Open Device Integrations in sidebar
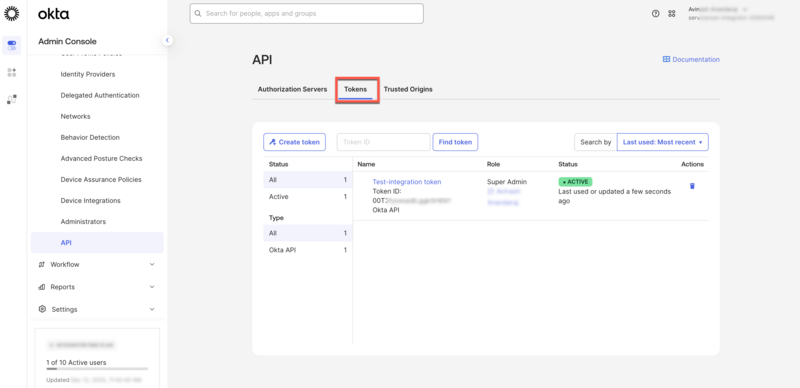 point(91,201)
